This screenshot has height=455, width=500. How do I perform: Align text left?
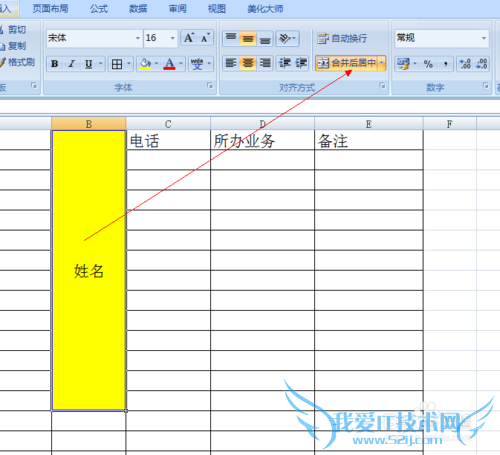pos(231,63)
